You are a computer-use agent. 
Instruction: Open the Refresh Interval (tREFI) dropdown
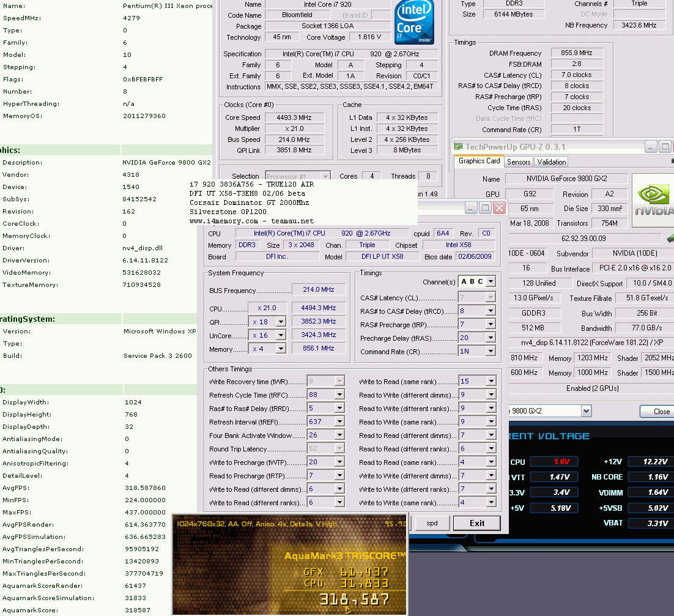pos(339,421)
